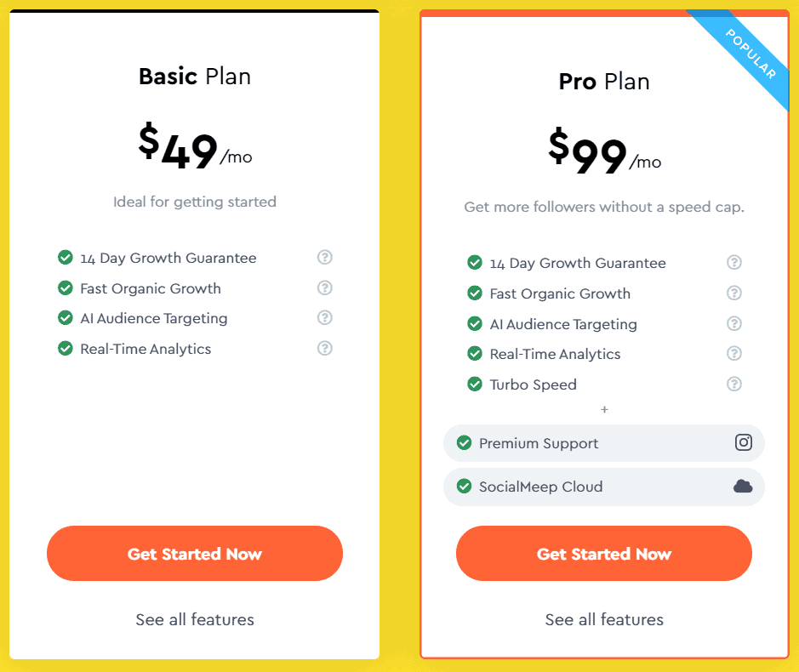Click cloud icon in SocialMeep Cloud row
The width and height of the screenshot is (799, 672).
743,486
